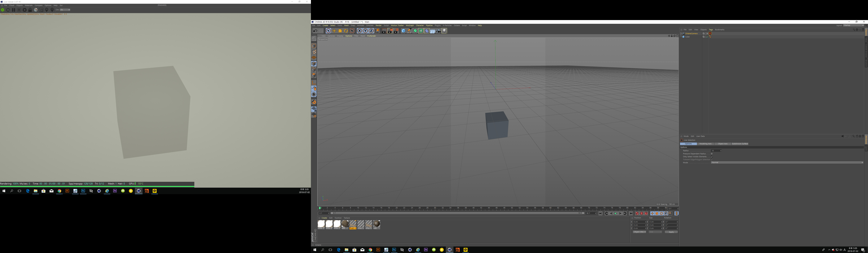
Task: Toggle coordinate system icon
Action: 377,31
